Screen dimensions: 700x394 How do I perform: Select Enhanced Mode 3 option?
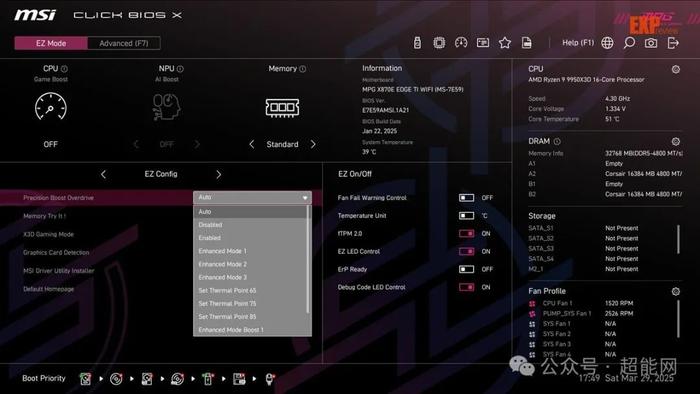tap(250, 277)
